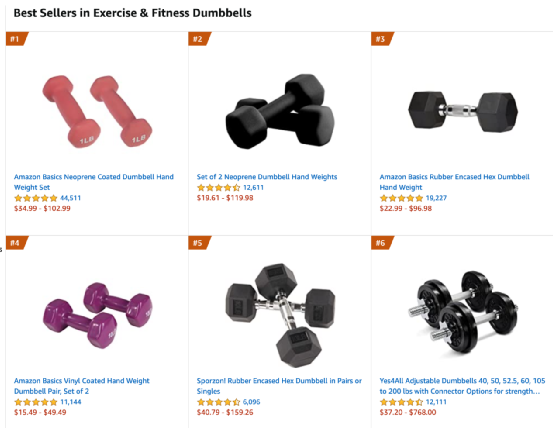The width and height of the screenshot is (553, 428).
Task: Open Amazon Basics Vinyl Coated Hand Weight link
Action: pyautogui.click(x=82, y=386)
